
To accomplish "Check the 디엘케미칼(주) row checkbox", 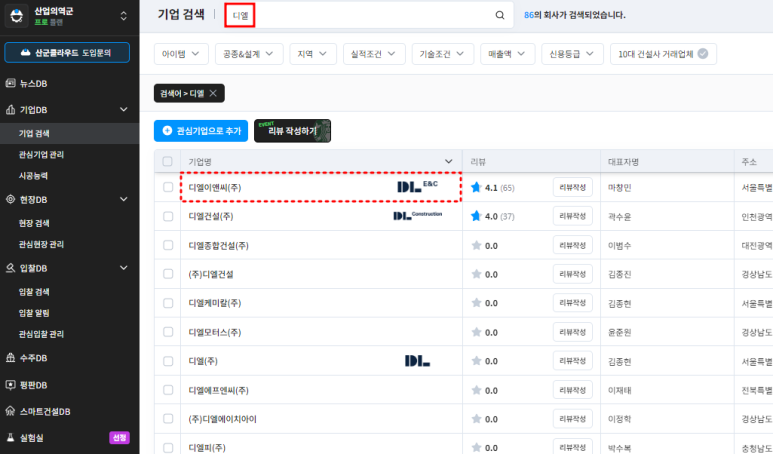I will pos(168,303).
